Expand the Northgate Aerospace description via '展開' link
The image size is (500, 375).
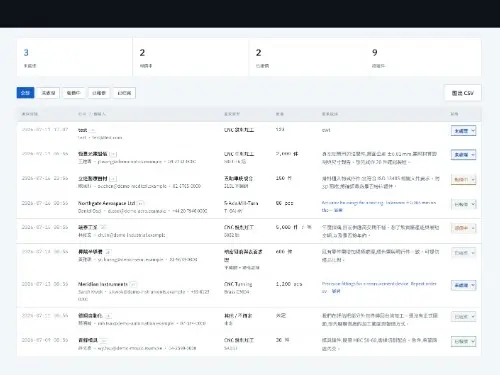click(338, 210)
